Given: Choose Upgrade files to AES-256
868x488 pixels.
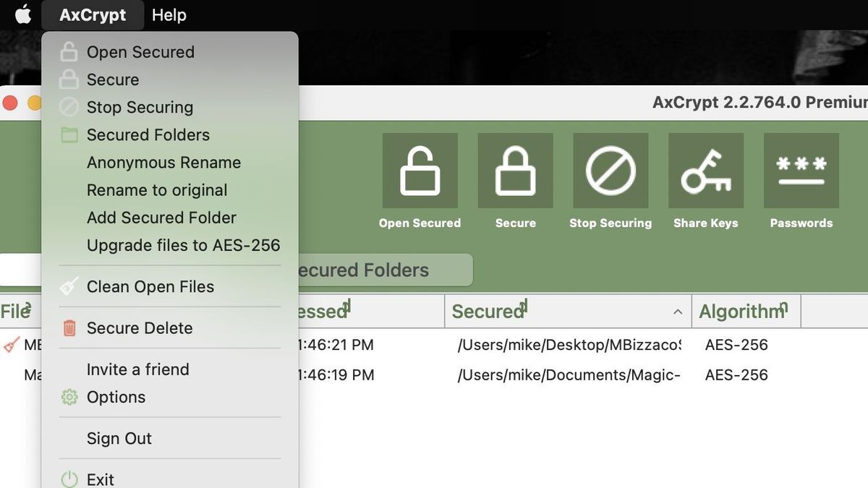Looking at the screenshot, I should coord(183,245).
